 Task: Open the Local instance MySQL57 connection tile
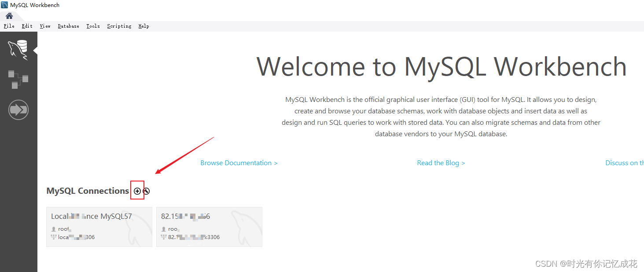click(x=99, y=227)
